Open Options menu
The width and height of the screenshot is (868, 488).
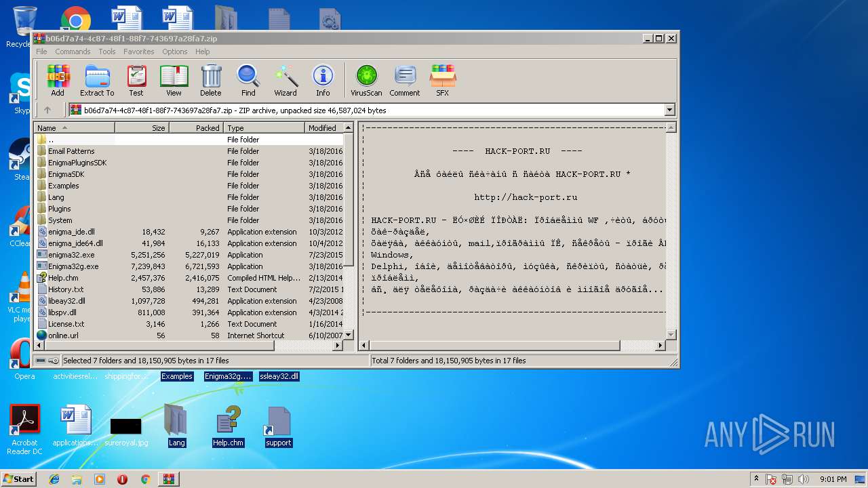tap(174, 52)
